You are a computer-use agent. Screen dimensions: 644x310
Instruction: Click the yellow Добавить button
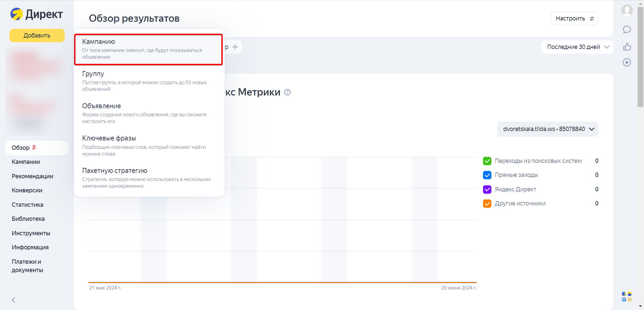click(x=37, y=36)
